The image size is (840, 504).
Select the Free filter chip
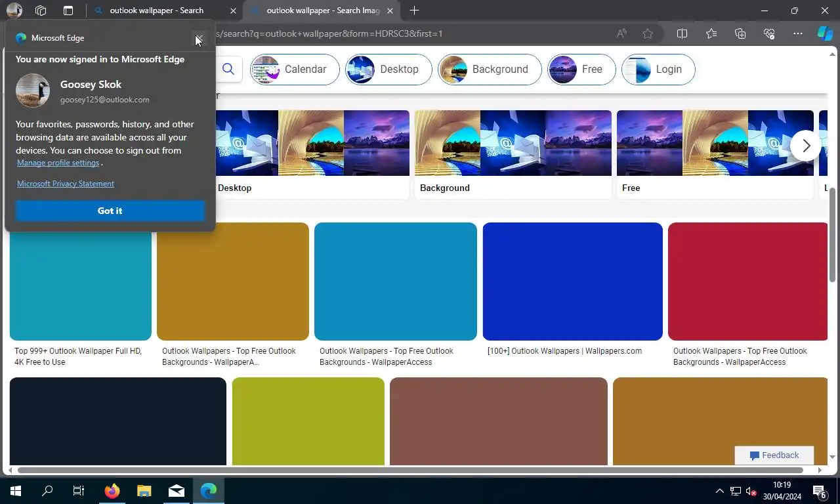pyautogui.click(x=581, y=69)
